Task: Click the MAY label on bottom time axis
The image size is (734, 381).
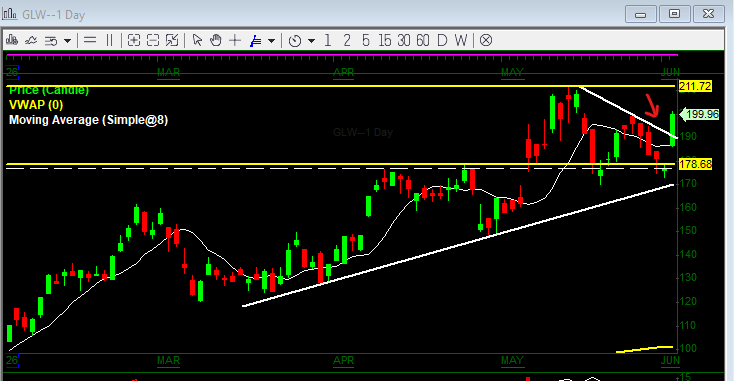Action: pos(512,360)
